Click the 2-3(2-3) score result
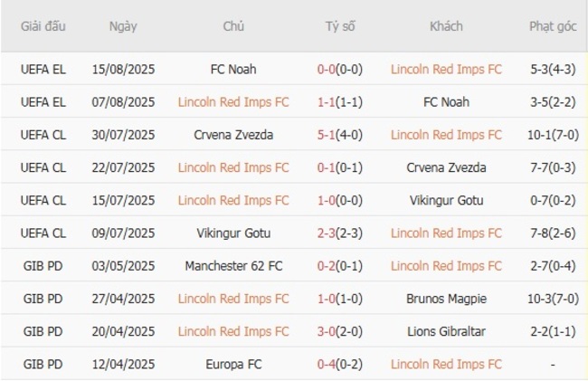 click(x=340, y=233)
